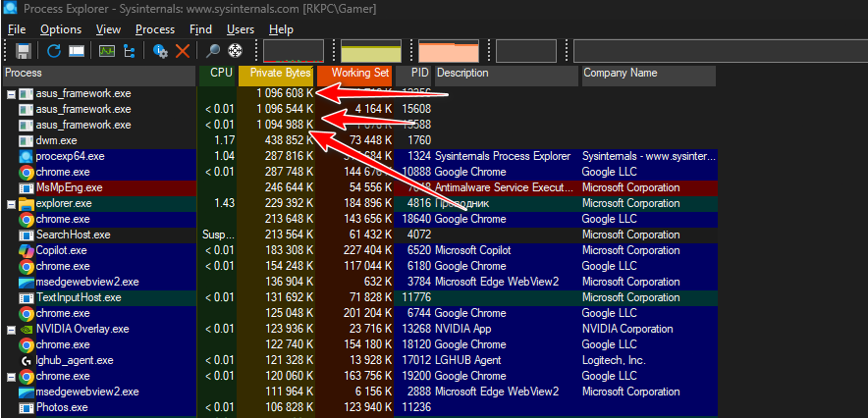
Task: Click the red Kill Process icon
Action: pos(183,51)
